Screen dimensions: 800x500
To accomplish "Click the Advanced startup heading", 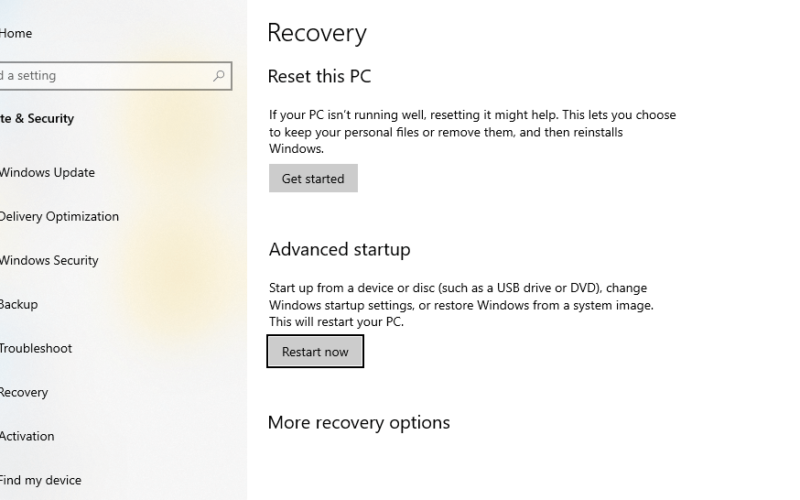I will (339, 249).
